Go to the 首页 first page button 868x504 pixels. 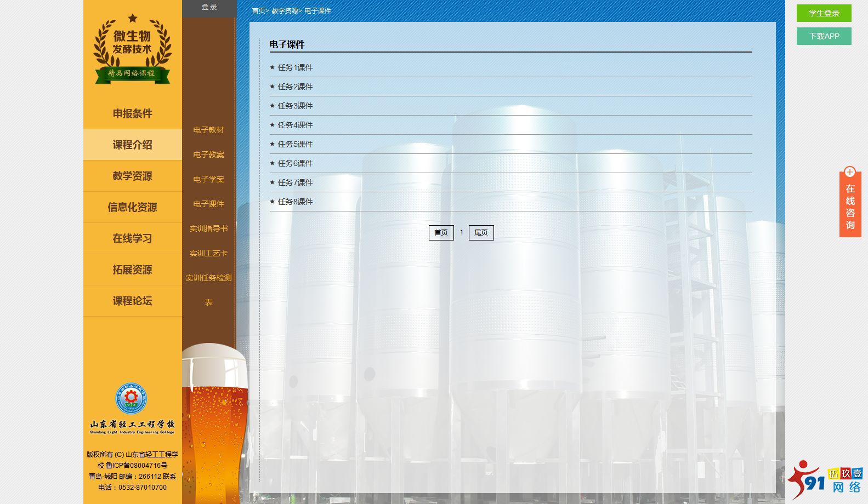441,233
